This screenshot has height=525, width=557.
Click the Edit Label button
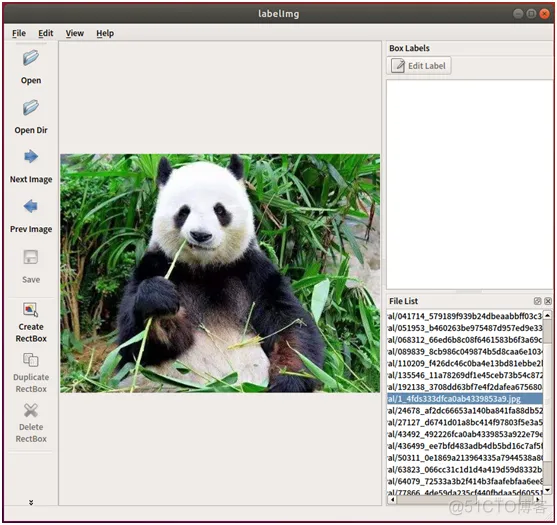419,66
